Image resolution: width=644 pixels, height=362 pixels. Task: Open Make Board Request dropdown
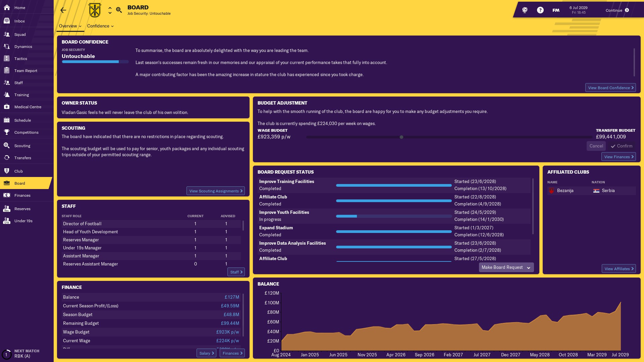pos(506,267)
